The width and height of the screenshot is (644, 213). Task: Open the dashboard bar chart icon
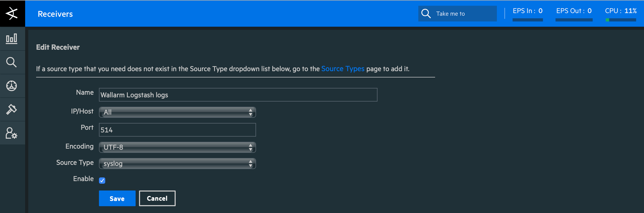(12, 39)
